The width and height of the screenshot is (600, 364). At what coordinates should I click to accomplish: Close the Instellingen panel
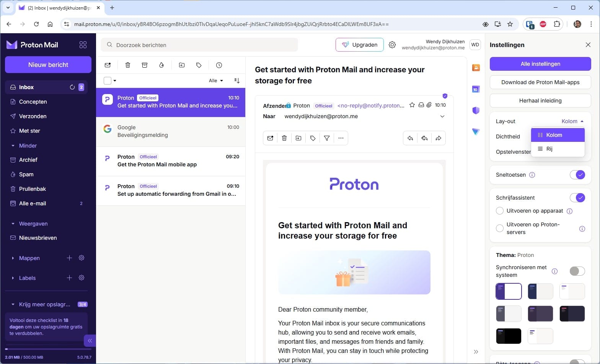pos(588,45)
